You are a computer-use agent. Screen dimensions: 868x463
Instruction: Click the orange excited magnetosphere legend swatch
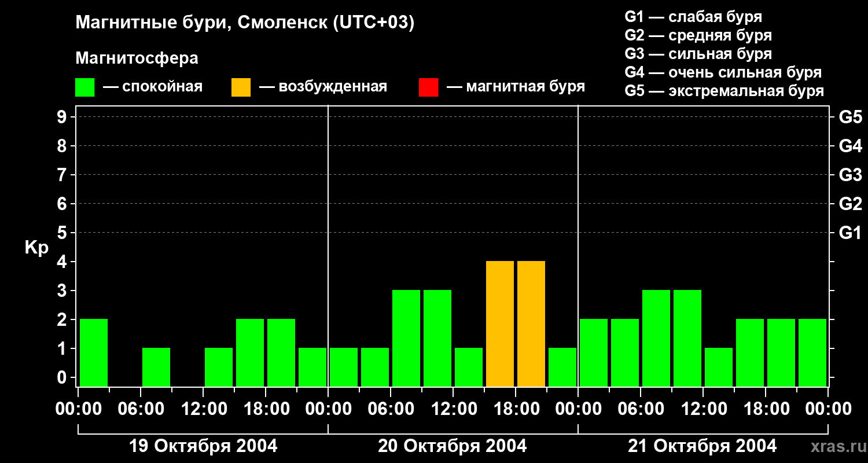coord(241,87)
